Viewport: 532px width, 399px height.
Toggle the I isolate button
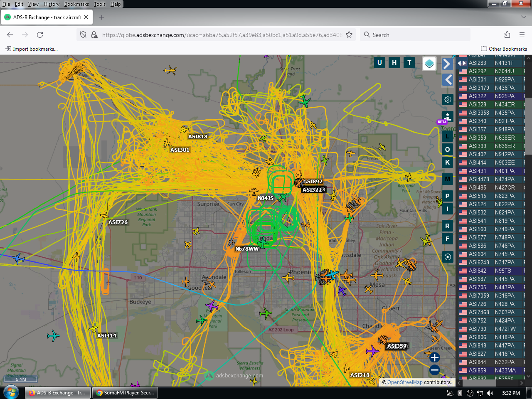coord(448,209)
